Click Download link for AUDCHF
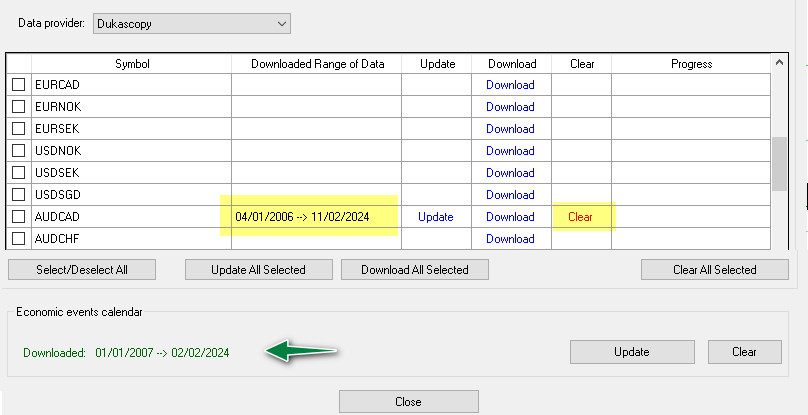The height and width of the screenshot is (415, 808). tap(510, 239)
